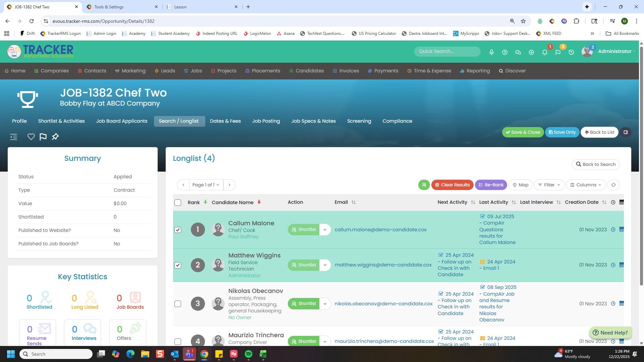Open the Columns dropdown
The width and height of the screenshot is (644, 362).
pos(586,185)
